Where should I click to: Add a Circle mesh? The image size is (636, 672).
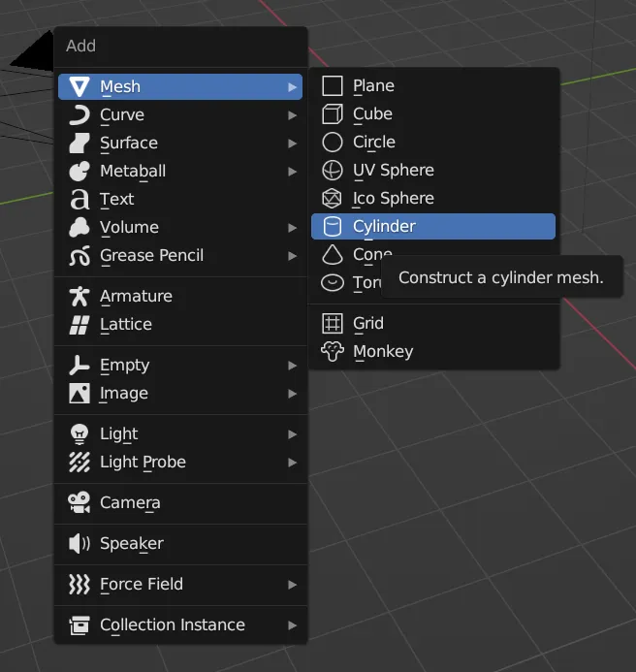(x=433, y=143)
